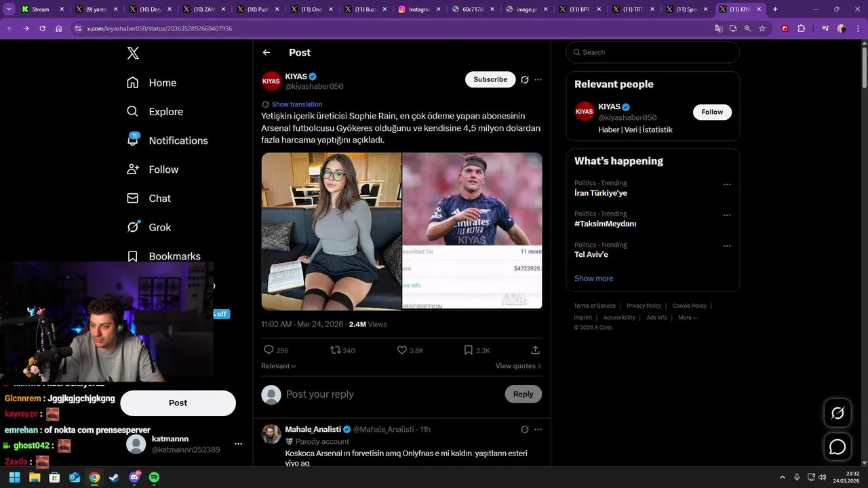
Task: Open a new browser tab
Action: point(775,9)
